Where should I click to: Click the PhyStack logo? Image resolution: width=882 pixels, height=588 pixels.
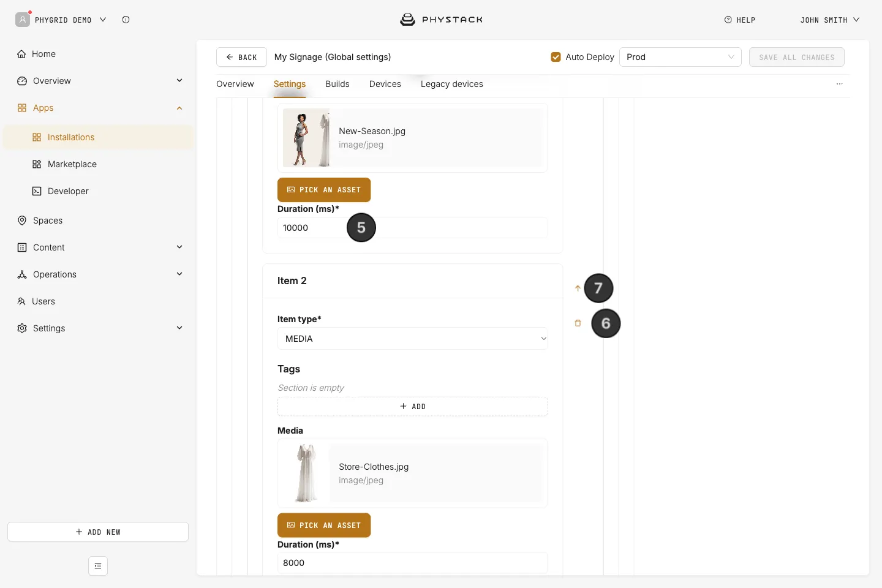point(441,20)
